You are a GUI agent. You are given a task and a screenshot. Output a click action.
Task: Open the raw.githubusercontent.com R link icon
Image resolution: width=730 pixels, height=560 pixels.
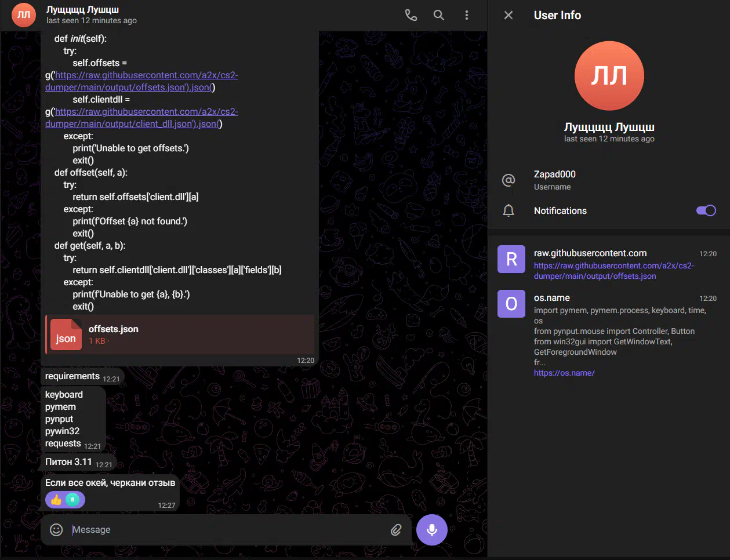tap(511, 259)
